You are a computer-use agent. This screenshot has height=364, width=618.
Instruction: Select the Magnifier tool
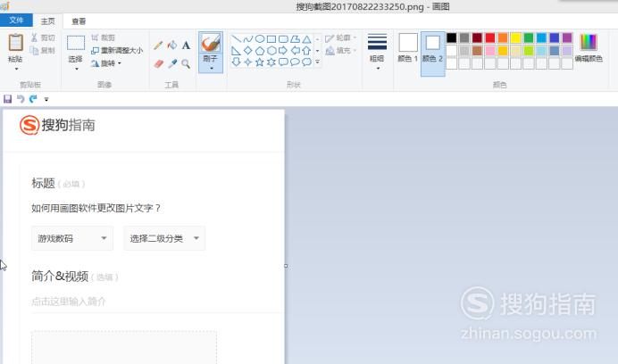pos(186,63)
